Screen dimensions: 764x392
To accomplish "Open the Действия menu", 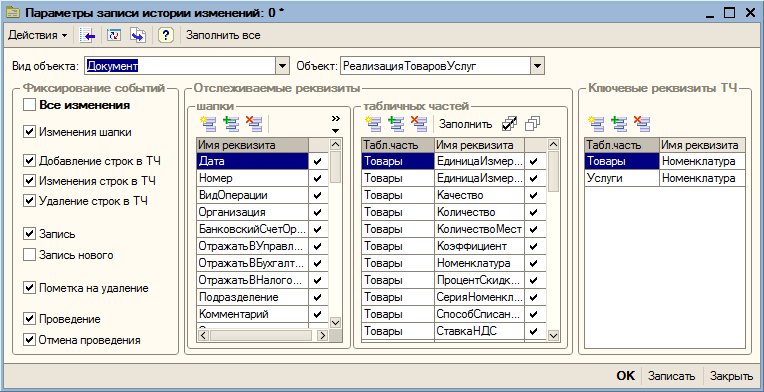I will 38,36.
